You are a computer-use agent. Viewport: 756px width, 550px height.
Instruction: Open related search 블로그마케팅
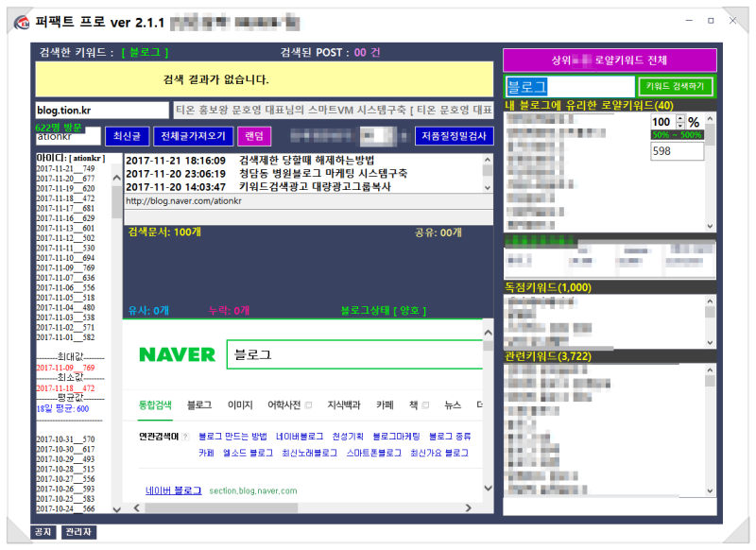(396, 437)
